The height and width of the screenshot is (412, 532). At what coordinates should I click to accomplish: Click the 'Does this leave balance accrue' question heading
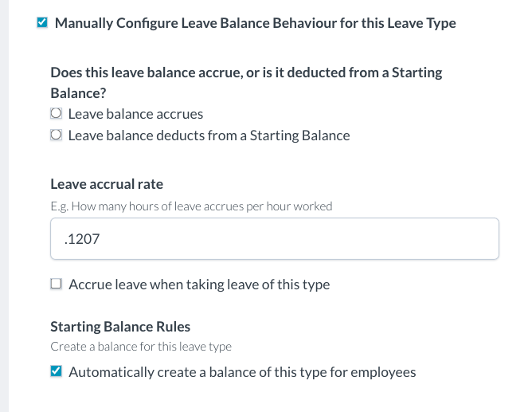pos(246,73)
